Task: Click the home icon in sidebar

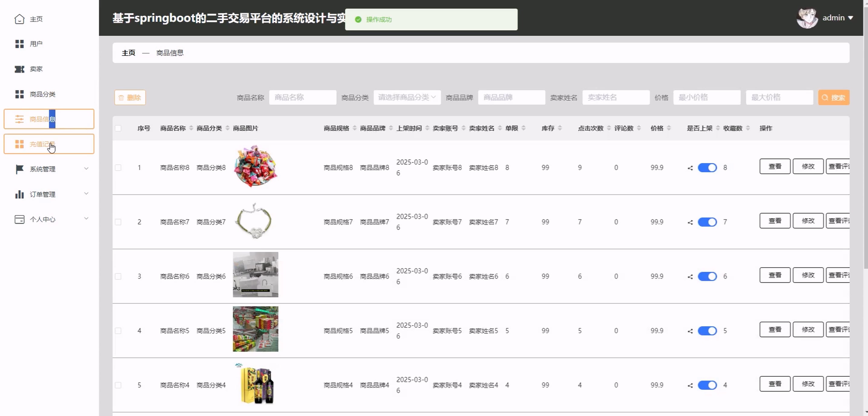Action: click(x=19, y=19)
